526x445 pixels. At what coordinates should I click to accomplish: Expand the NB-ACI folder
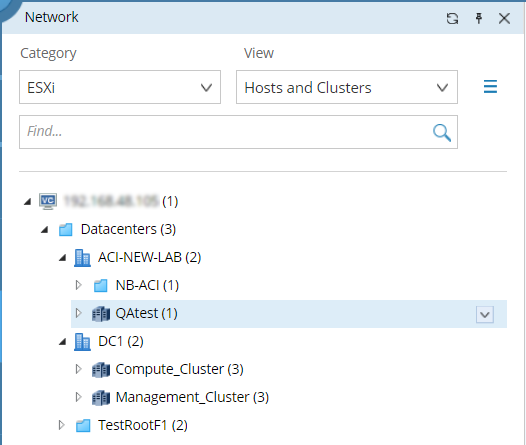point(78,285)
